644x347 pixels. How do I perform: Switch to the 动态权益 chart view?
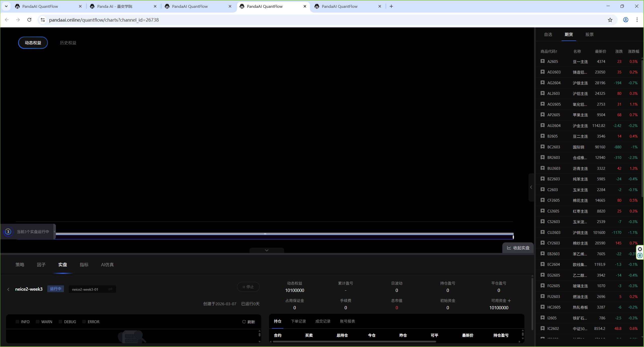click(33, 43)
